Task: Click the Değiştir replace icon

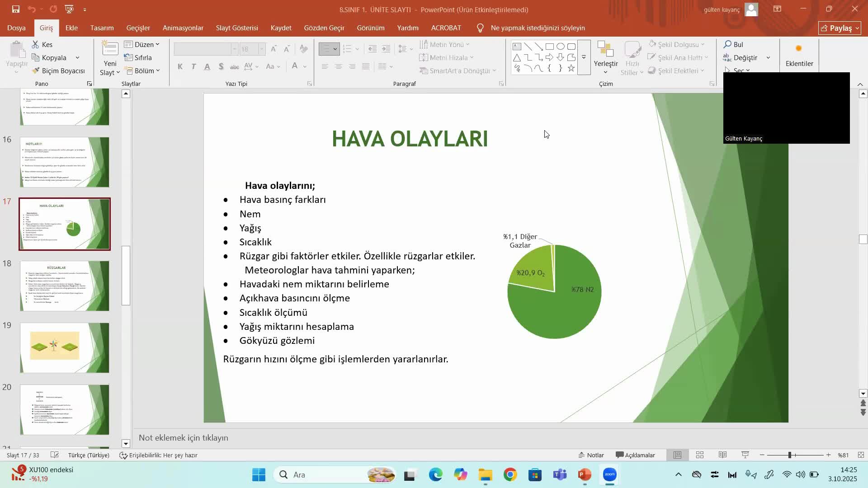Action: click(726, 57)
